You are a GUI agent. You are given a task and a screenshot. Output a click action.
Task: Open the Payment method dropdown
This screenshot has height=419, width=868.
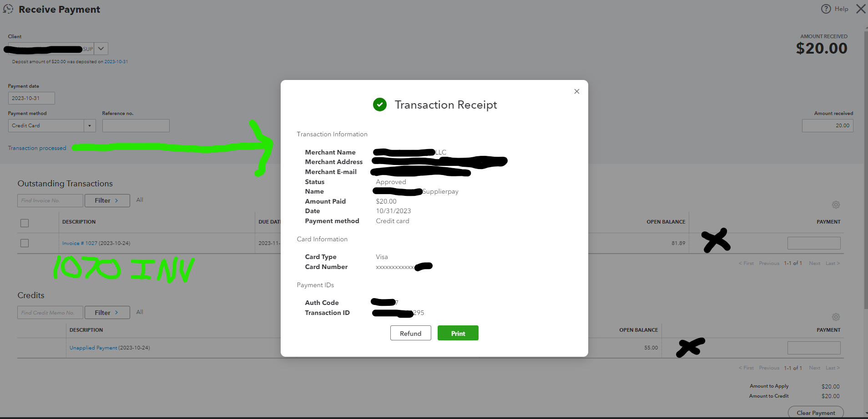[x=90, y=125]
